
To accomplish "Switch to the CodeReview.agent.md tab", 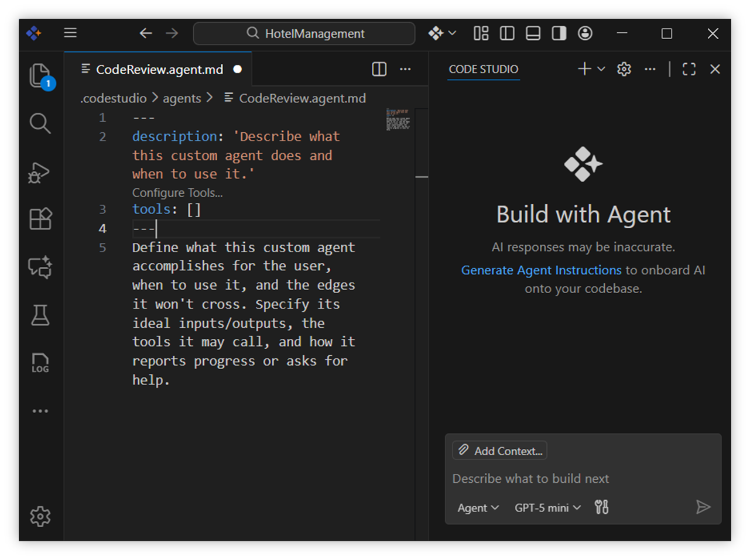I will pos(159,69).
